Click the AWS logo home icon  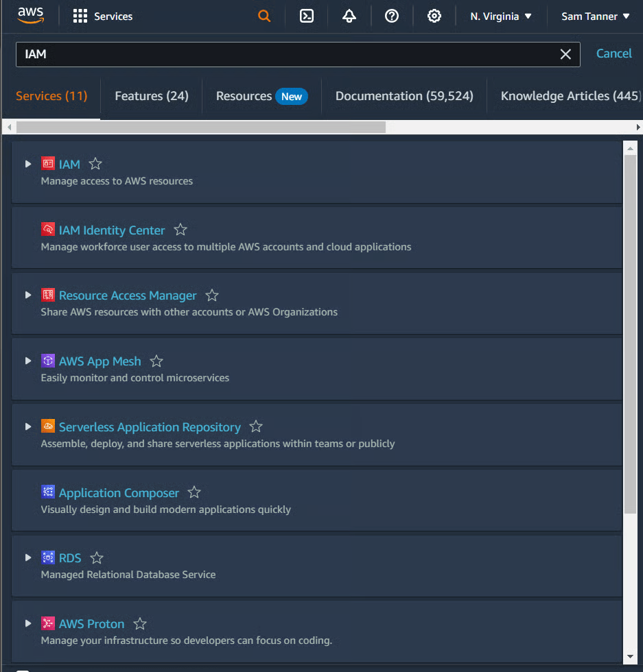[31, 15]
